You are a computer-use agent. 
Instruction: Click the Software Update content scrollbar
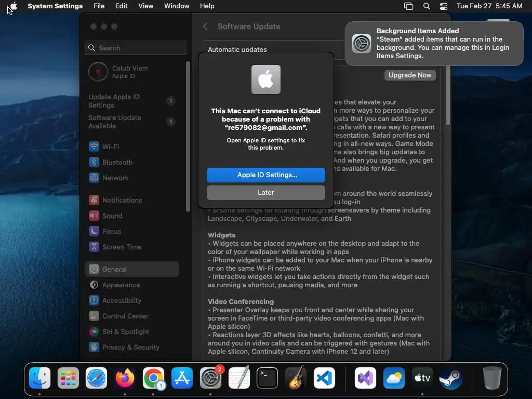(x=447, y=96)
